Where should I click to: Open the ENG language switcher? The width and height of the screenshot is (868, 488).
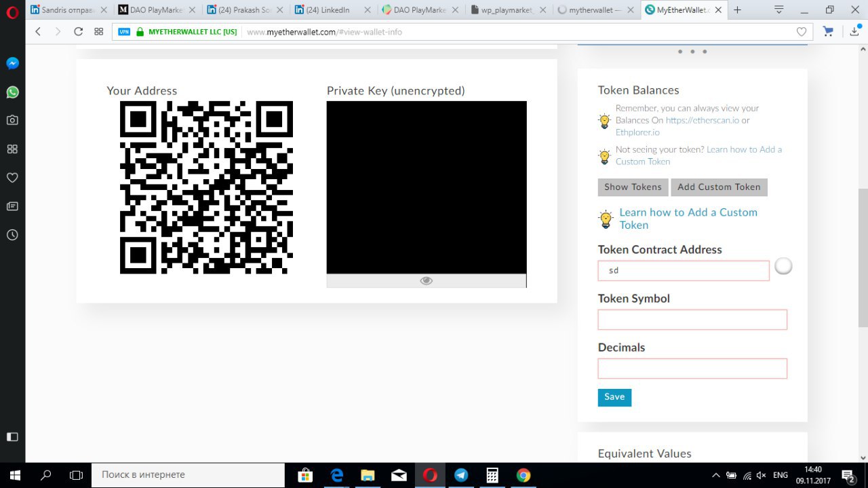781,475
